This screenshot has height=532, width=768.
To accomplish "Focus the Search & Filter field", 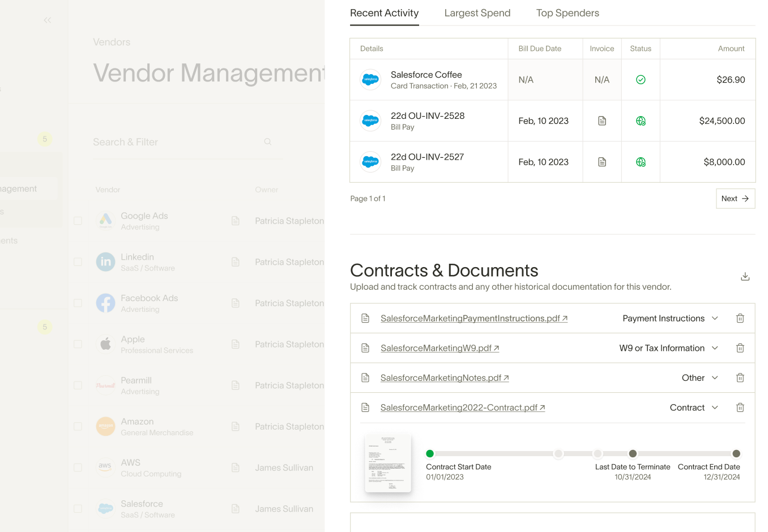I will [187, 142].
